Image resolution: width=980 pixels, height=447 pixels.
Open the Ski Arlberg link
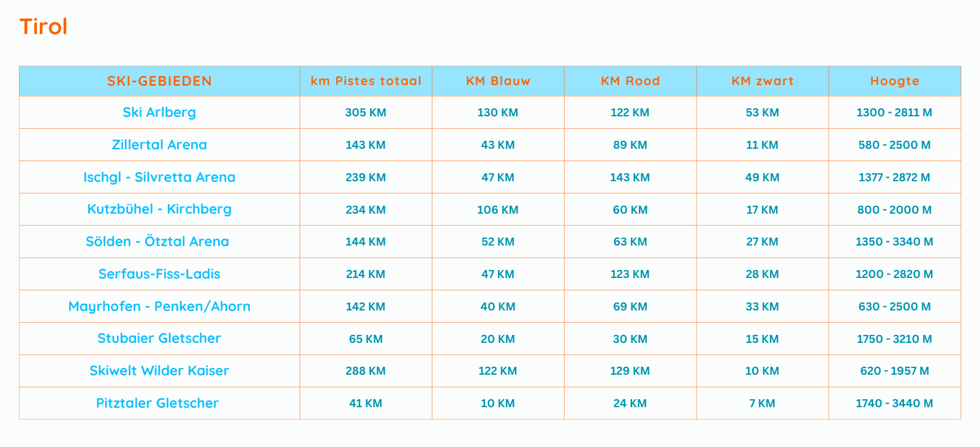pyautogui.click(x=159, y=113)
